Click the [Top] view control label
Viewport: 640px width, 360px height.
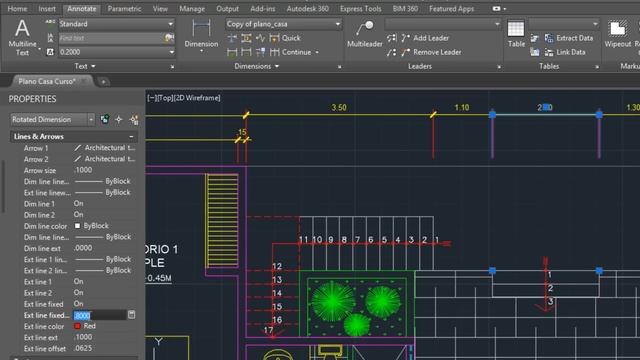pyautogui.click(x=166, y=98)
